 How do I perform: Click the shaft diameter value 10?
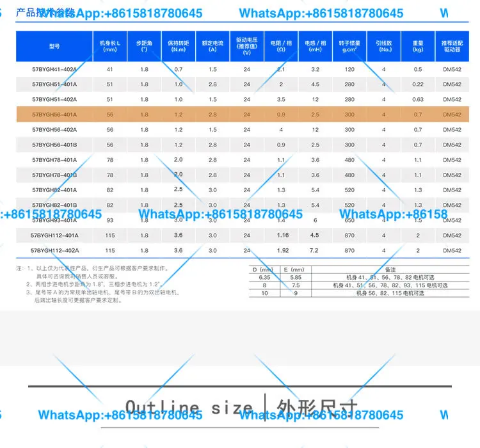click(264, 293)
